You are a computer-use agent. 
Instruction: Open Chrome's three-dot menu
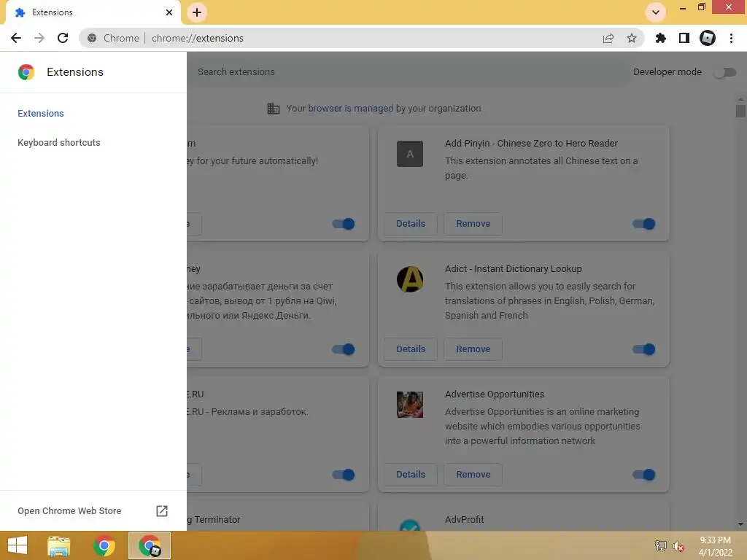(x=731, y=38)
